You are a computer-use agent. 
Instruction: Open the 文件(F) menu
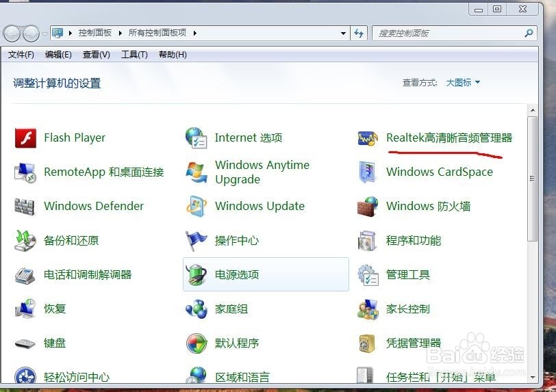pyautogui.click(x=21, y=55)
